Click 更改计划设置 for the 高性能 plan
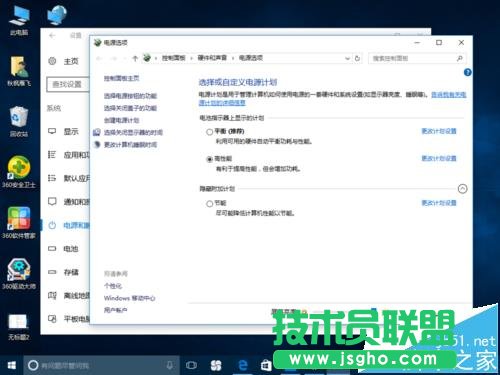The height and width of the screenshot is (375, 500). (439, 158)
